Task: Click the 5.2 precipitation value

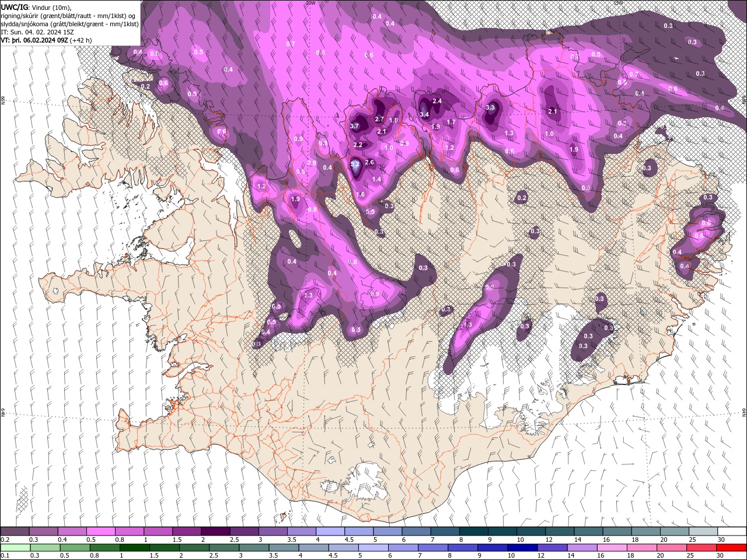Action: point(355,164)
